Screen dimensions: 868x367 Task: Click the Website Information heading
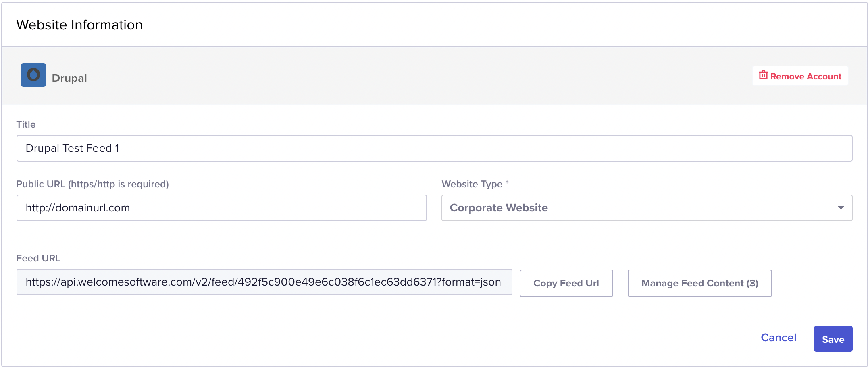click(79, 25)
